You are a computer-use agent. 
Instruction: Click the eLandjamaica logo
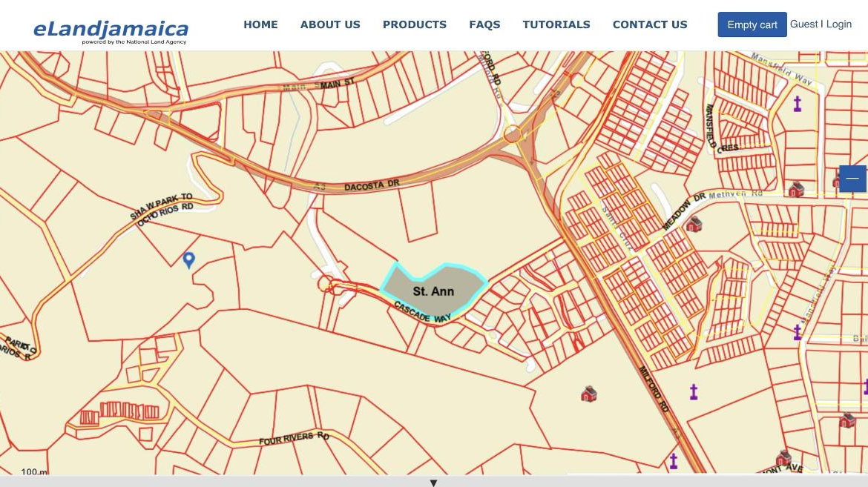pos(111,30)
